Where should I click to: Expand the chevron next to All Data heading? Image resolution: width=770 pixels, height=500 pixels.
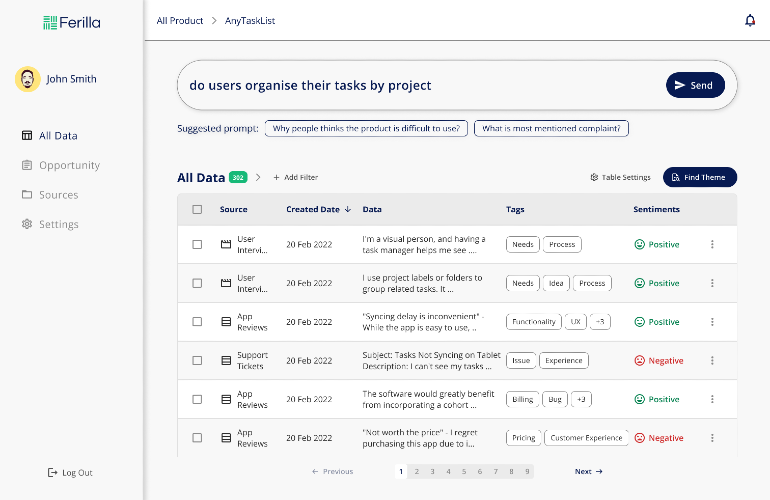point(258,177)
